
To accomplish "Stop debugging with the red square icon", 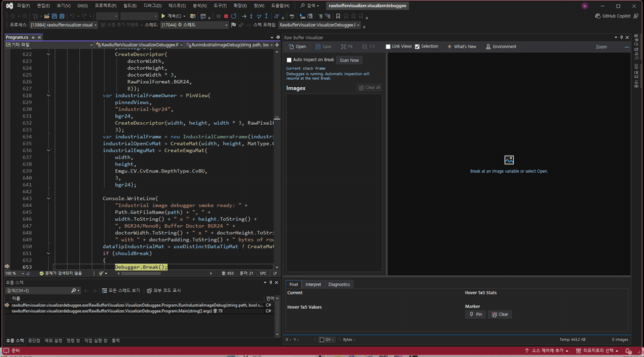I will point(226,16).
